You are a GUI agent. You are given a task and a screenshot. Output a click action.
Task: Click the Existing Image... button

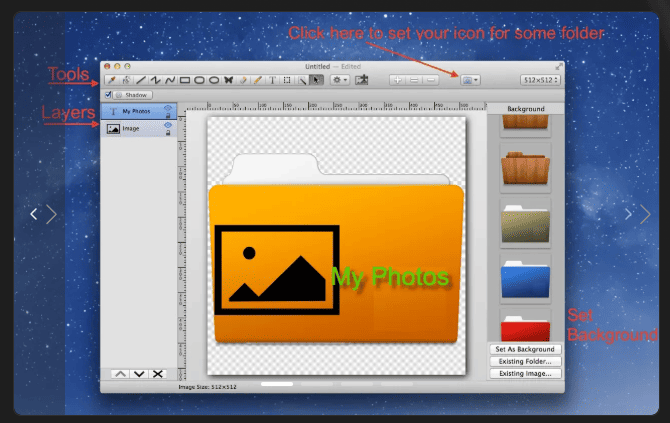[525, 373]
